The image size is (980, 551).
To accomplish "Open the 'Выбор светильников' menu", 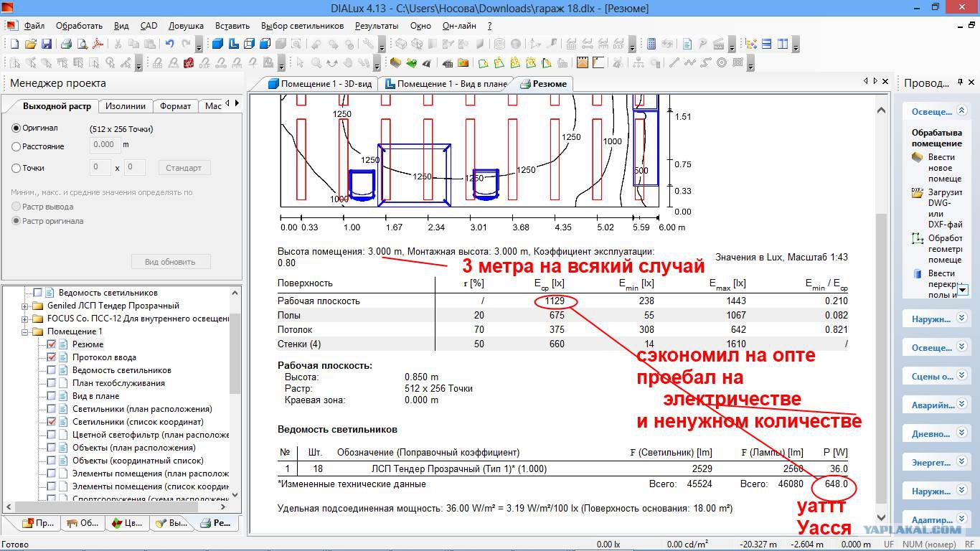I will point(302,26).
